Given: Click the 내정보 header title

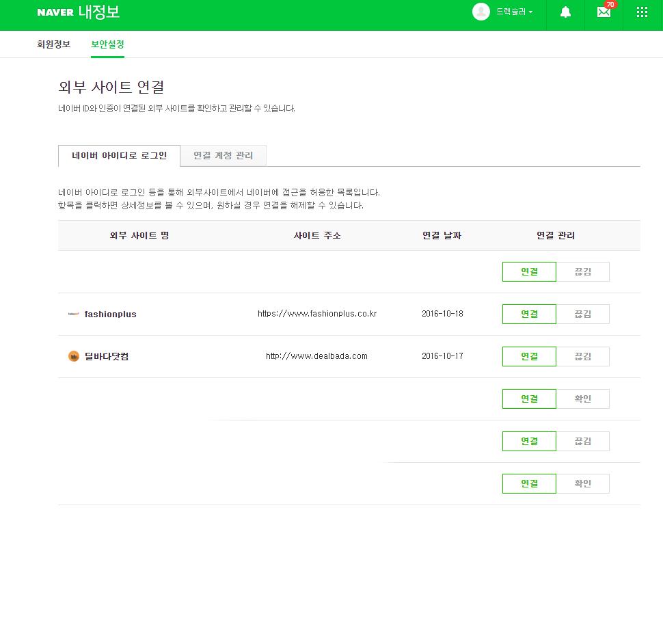Looking at the screenshot, I should click(99, 12).
